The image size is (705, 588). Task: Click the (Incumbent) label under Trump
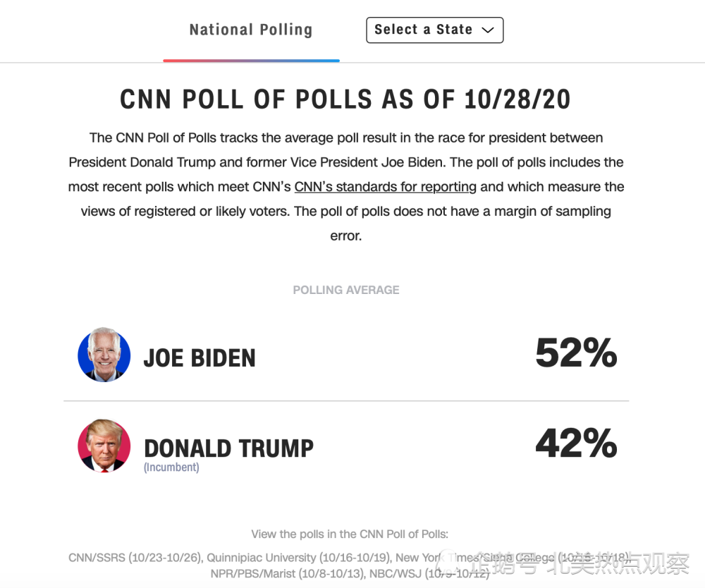point(171,467)
